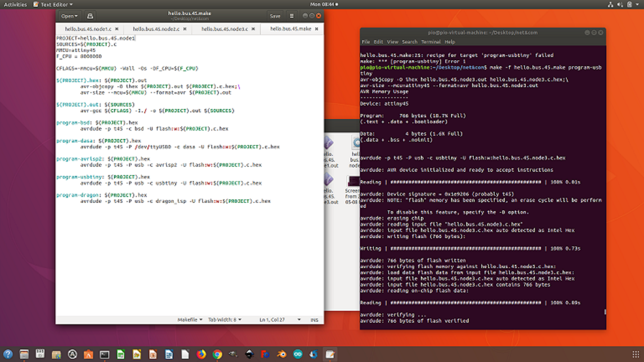
Task: Open gedit hamburger menu
Action: pyautogui.click(x=292, y=16)
